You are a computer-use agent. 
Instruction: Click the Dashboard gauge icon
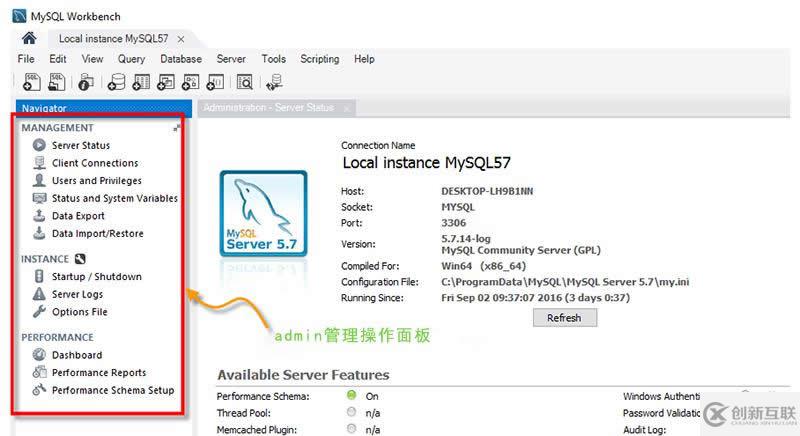pos(39,354)
